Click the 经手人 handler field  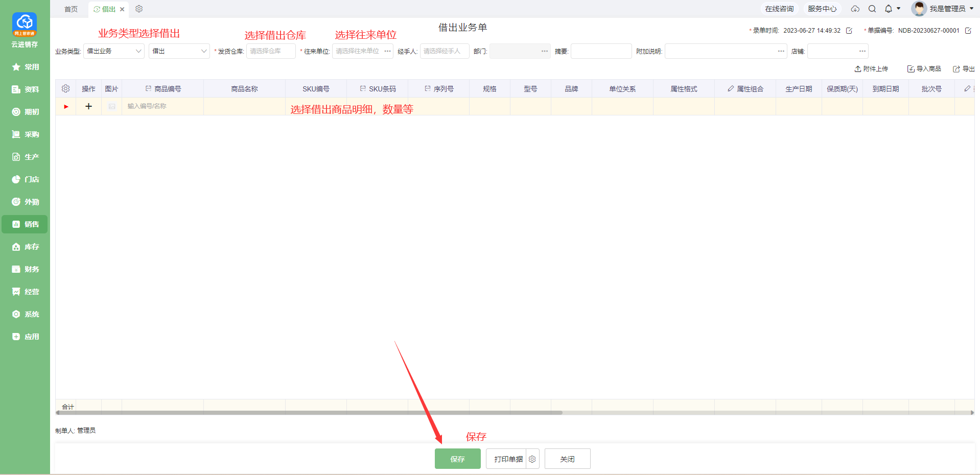445,51
